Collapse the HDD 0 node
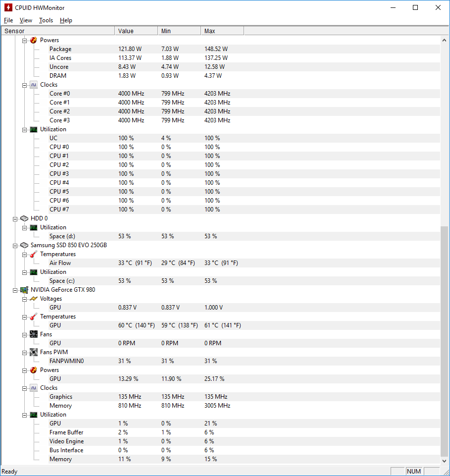This screenshot has width=450, height=476. [x=15, y=219]
